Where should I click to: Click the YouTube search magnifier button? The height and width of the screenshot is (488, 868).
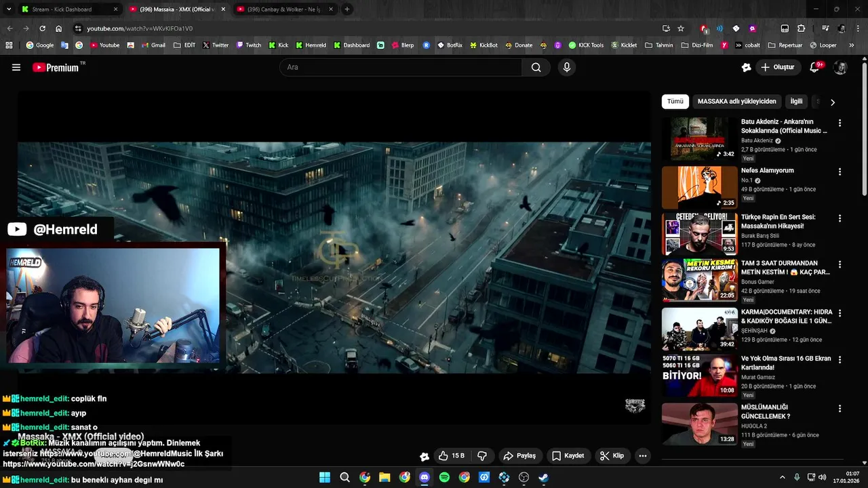click(x=536, y=67)
